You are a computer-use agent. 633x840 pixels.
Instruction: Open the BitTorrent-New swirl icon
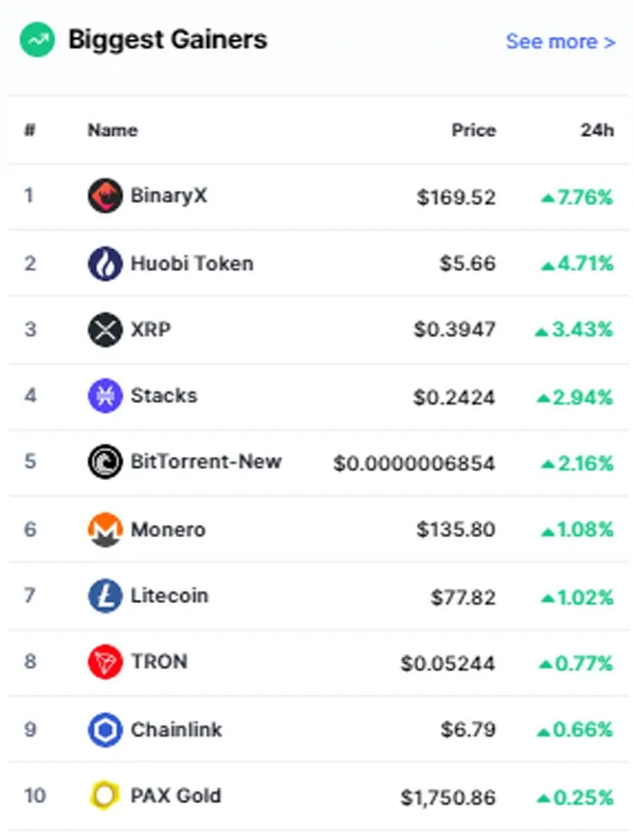pyautogui.click(x=105, y=462)
